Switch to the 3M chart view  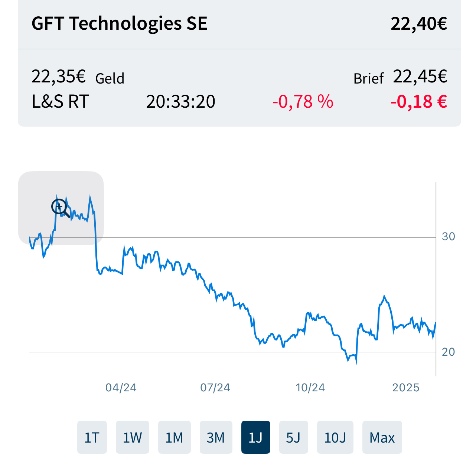click(216, 437)
